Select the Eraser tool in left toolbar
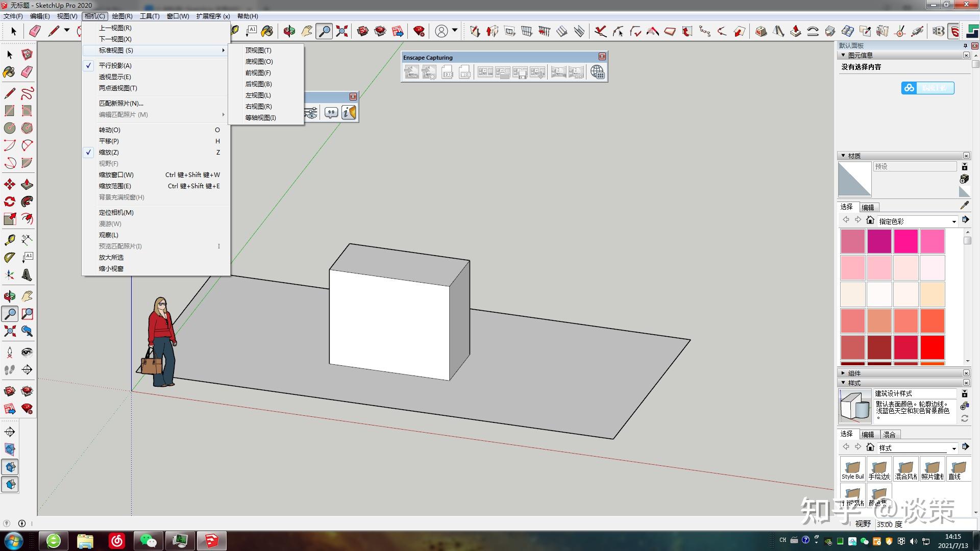Viewport: 980px width, 551px height. [27, 72]
